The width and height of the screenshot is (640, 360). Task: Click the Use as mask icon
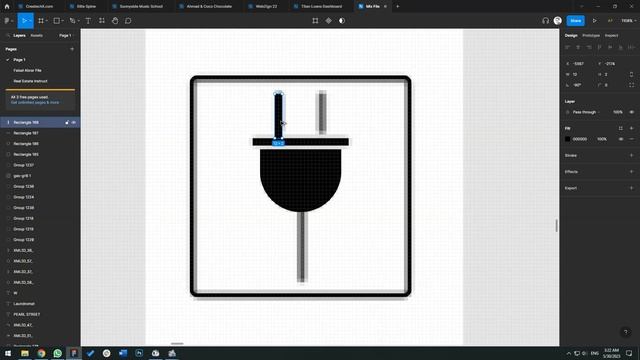[x=342, y=20]
